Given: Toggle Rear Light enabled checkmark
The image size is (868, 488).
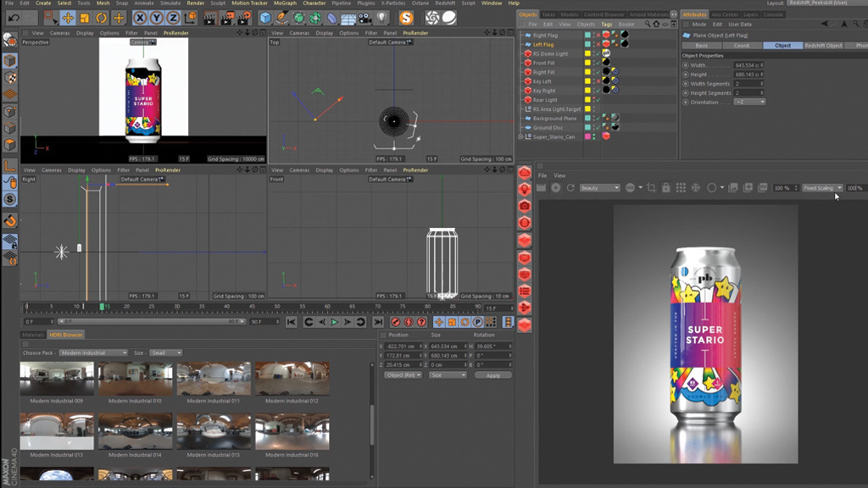Looking at the screenshot, I should [x=598, y=100].
